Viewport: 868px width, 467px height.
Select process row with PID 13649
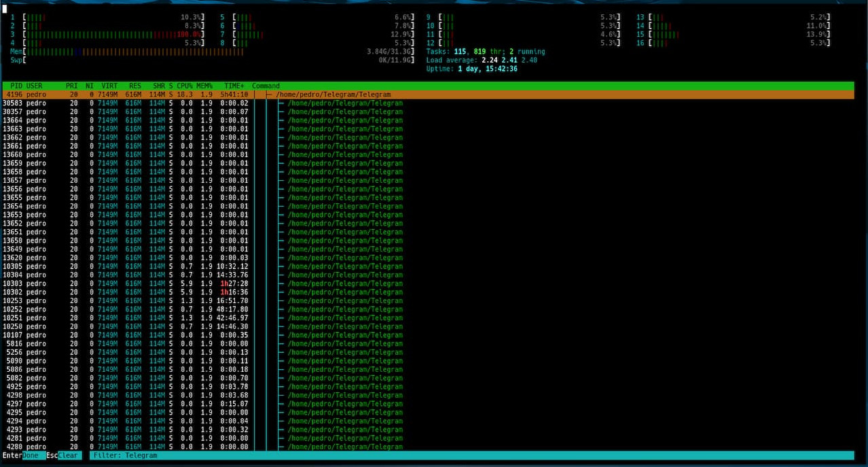428,249
